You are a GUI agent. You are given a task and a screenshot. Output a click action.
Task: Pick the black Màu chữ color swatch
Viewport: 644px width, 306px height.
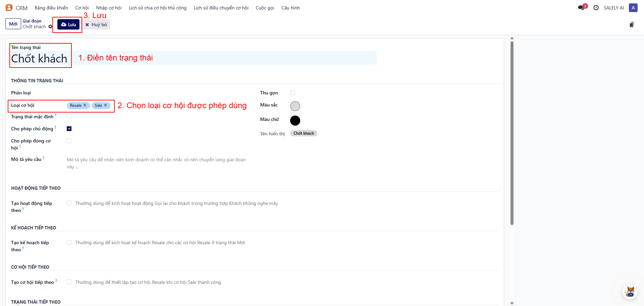295,120
